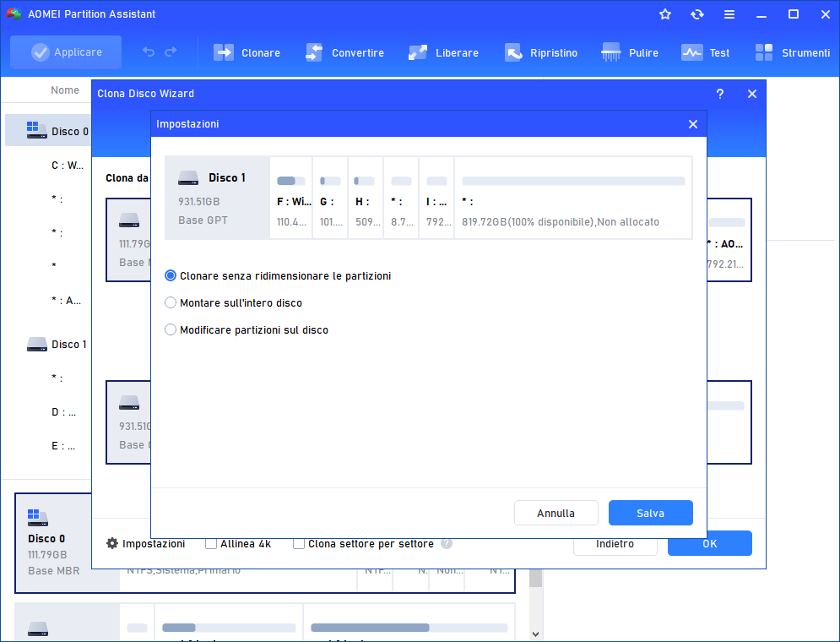Screen dimensions: 840x642
Task: Click the Windows icon next to Disco 0
Action: pos(37,130)
